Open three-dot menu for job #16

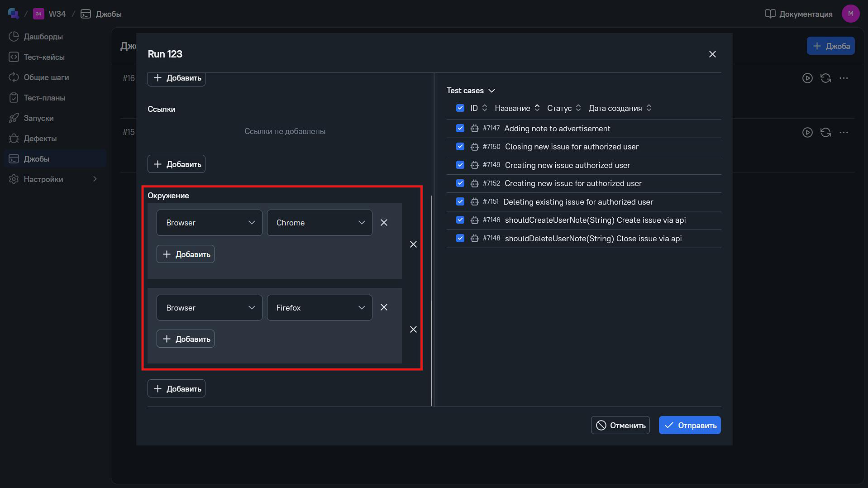coord(844,78)
